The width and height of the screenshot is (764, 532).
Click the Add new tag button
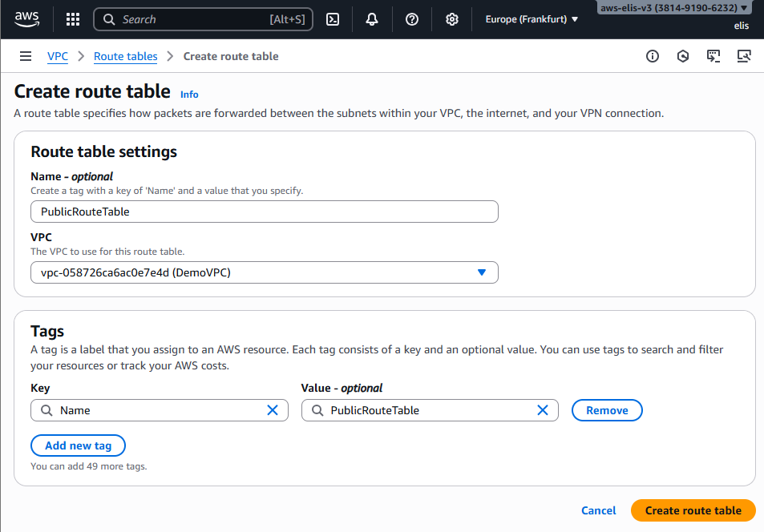[78, 445]
